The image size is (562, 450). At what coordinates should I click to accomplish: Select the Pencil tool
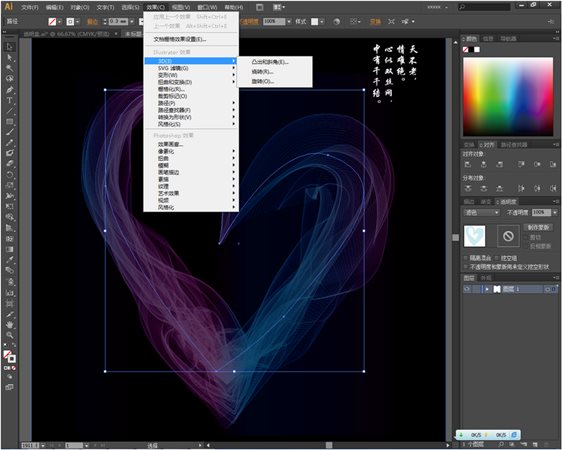[9, 143]
